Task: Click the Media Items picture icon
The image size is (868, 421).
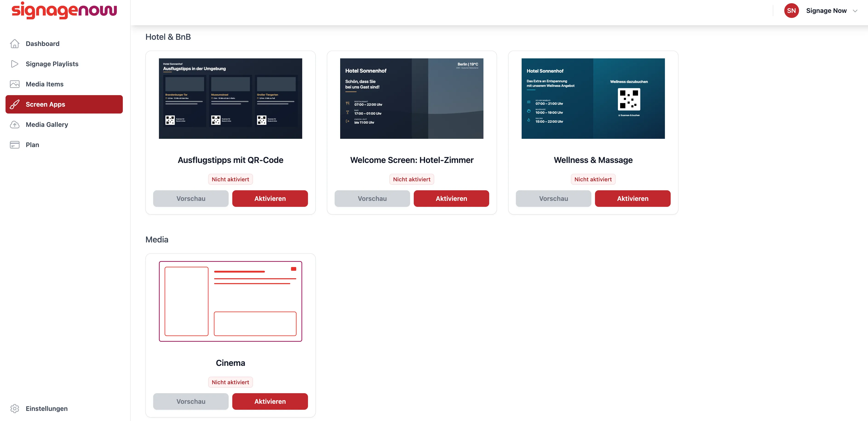Action: [14, 84]
